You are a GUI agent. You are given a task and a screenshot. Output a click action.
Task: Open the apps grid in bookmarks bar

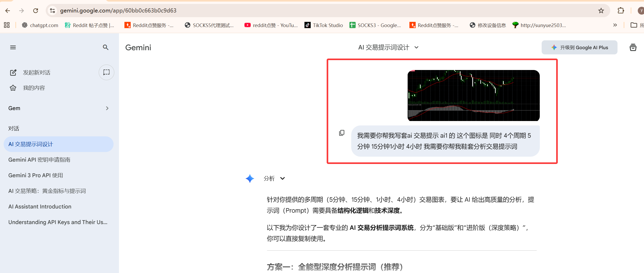pyautogui.click(x=7, y=25)
